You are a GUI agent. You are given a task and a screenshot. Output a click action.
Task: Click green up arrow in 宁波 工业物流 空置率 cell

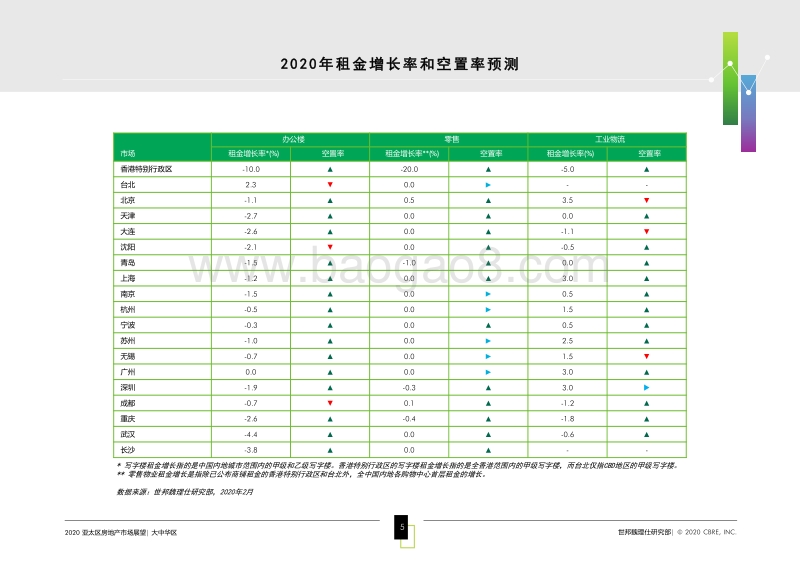click(646, 325)
